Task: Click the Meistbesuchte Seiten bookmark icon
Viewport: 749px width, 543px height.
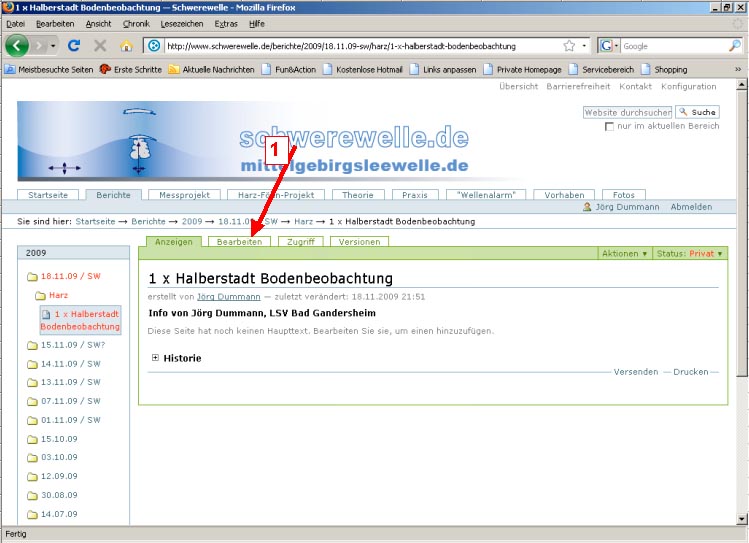Action: pyautogui.click(x=11, y=69)
